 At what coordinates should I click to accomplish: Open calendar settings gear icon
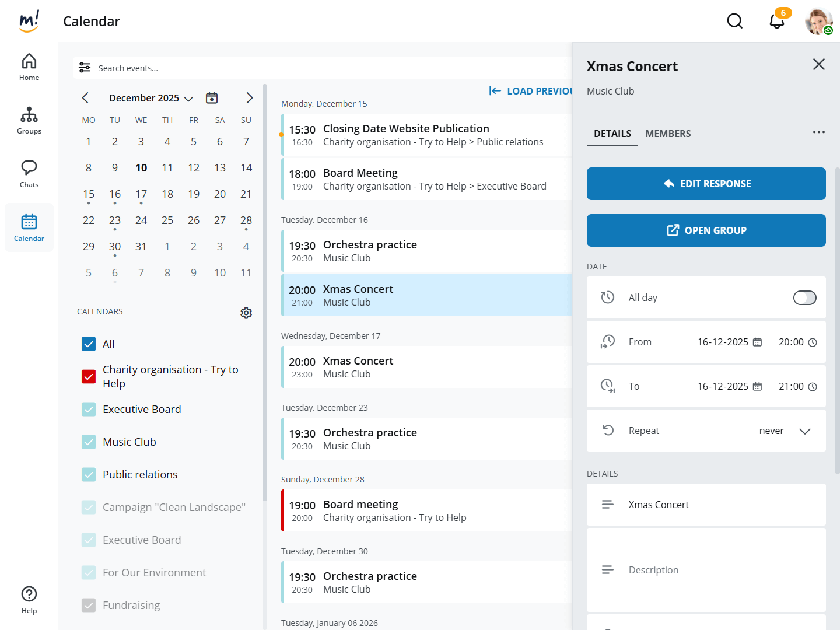(x=246, y=313)
